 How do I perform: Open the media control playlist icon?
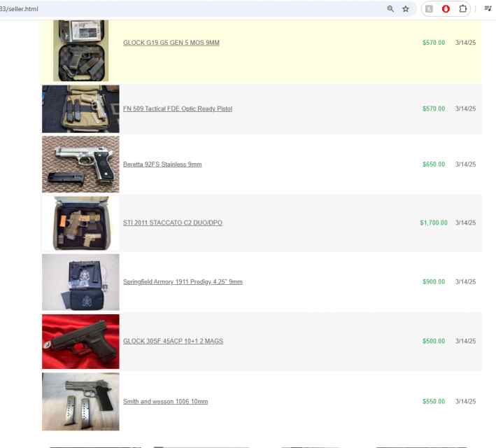pos(488,8)
